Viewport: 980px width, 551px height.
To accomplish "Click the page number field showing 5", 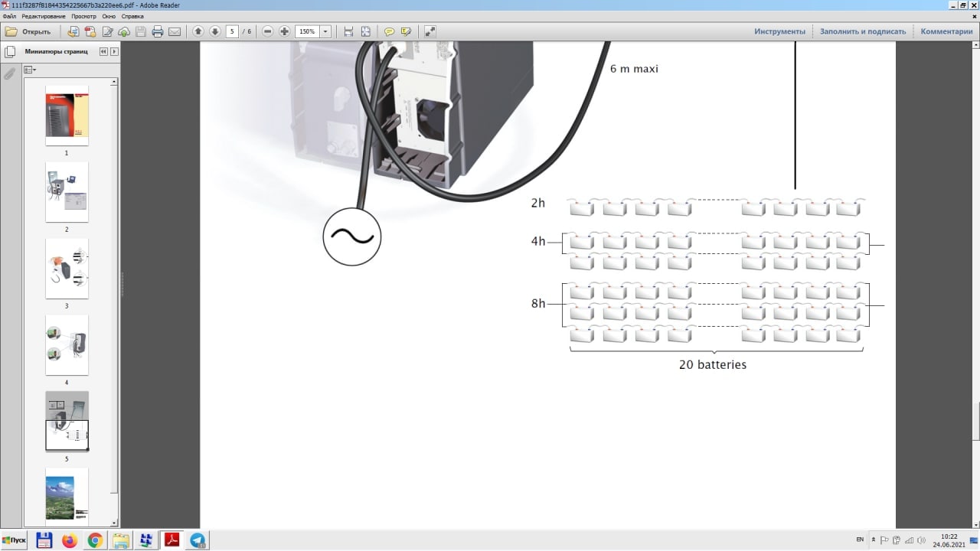I will tap(232, 31).
